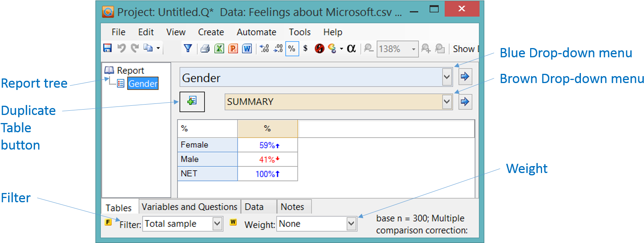Toggle the percent sign display button

[x=292, y=49]
